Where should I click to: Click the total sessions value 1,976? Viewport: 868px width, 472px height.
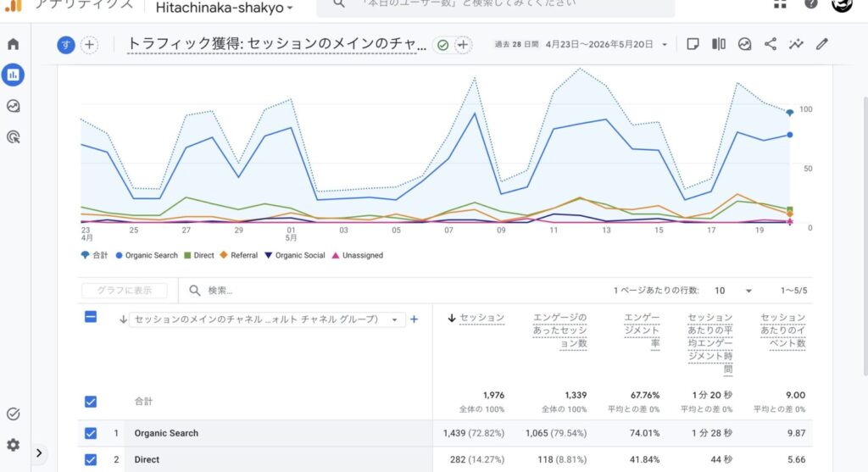click(493, 395)
